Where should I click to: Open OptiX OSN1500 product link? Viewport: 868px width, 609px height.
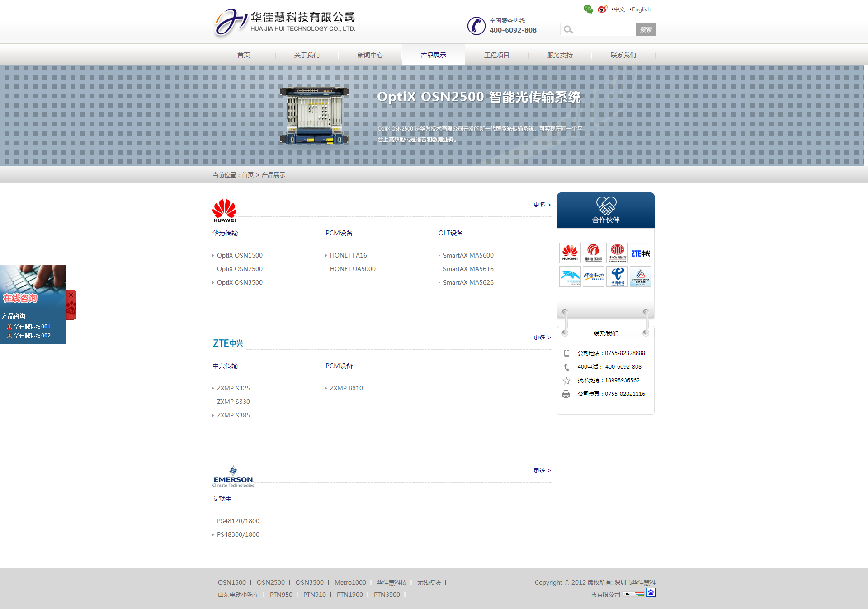click(x=240, y=255)
